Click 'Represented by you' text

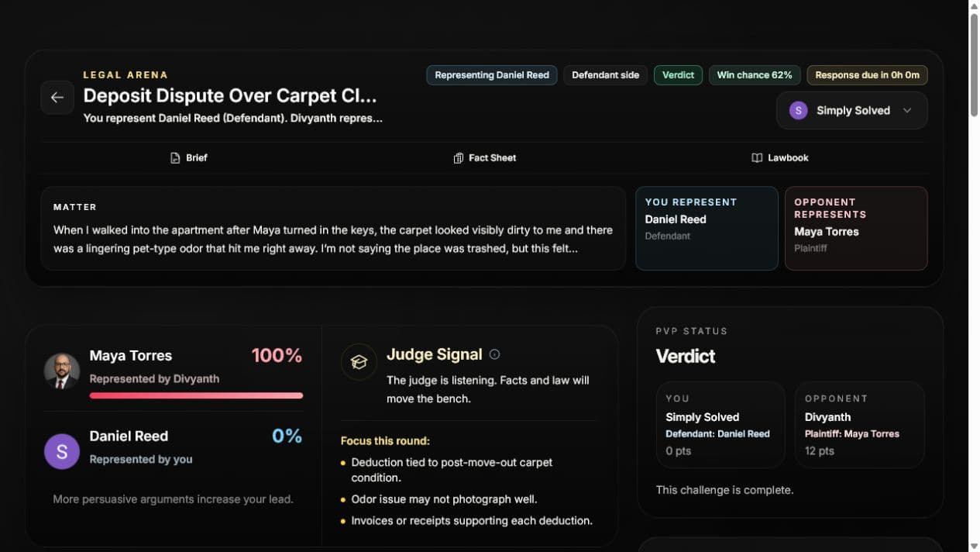pos(141,460)
